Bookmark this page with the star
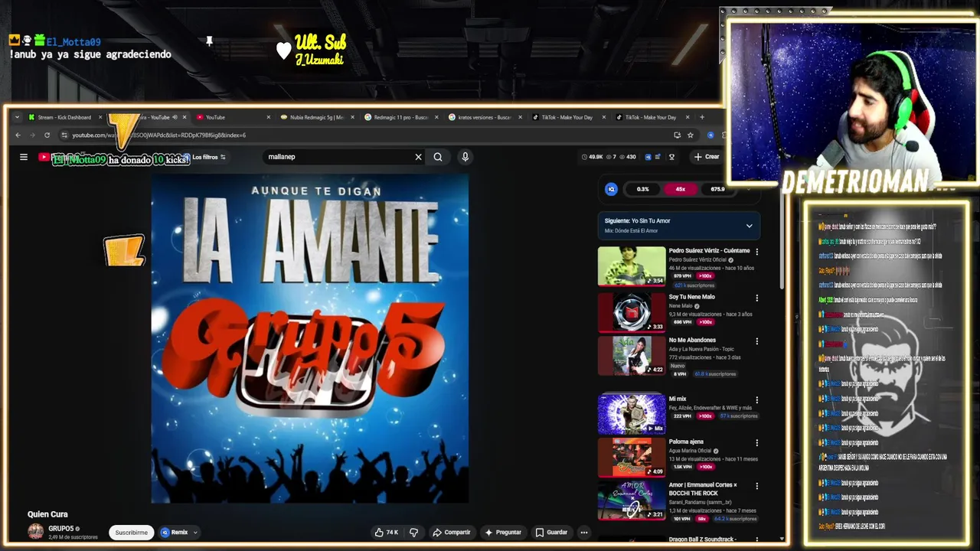Image resolution: width=980 pixels, height=551 pixels. pos(691,135)
